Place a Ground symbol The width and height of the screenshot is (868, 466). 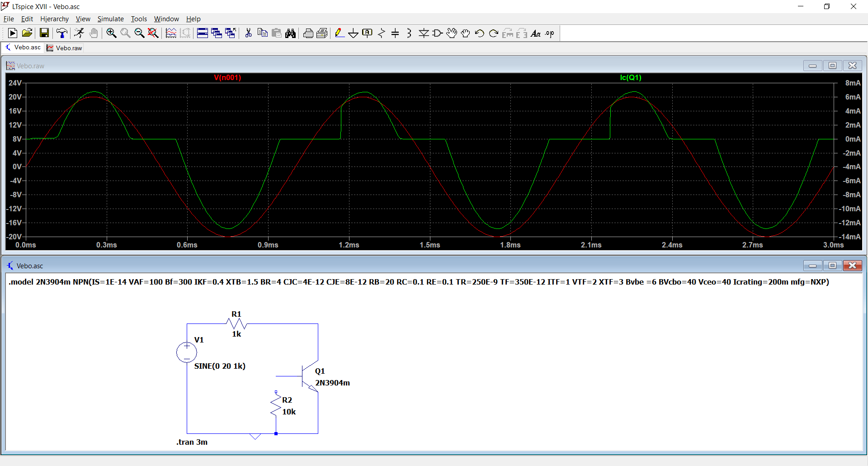pyautogui.click(x=354, y=33)
